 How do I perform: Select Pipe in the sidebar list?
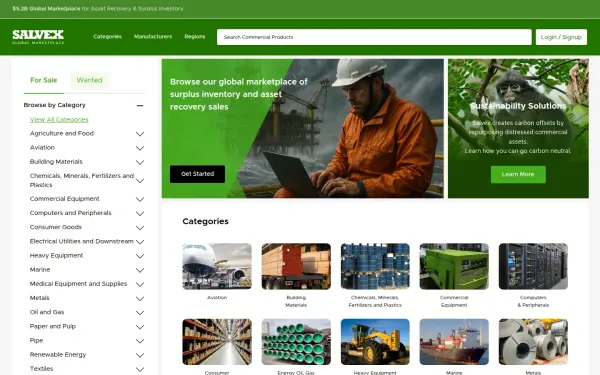pos(36,340)
